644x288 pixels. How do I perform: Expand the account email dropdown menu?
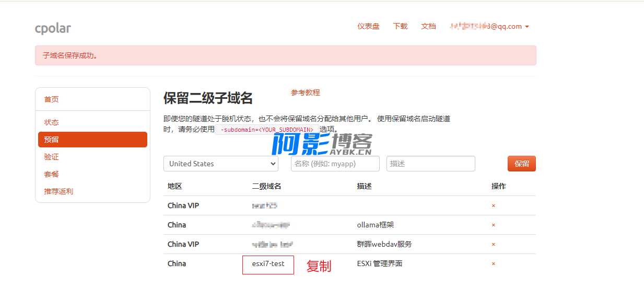tap(489, 27)
